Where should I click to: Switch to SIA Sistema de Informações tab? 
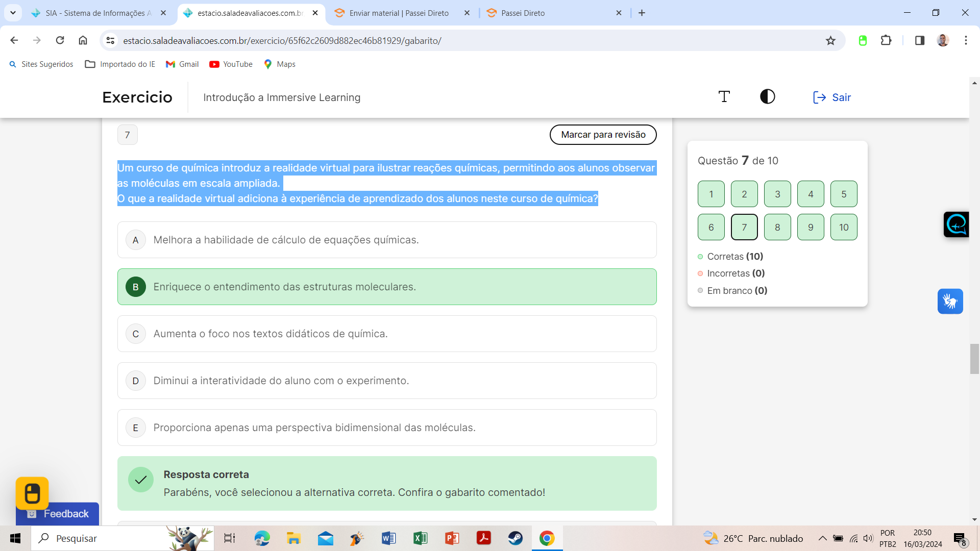98,13
